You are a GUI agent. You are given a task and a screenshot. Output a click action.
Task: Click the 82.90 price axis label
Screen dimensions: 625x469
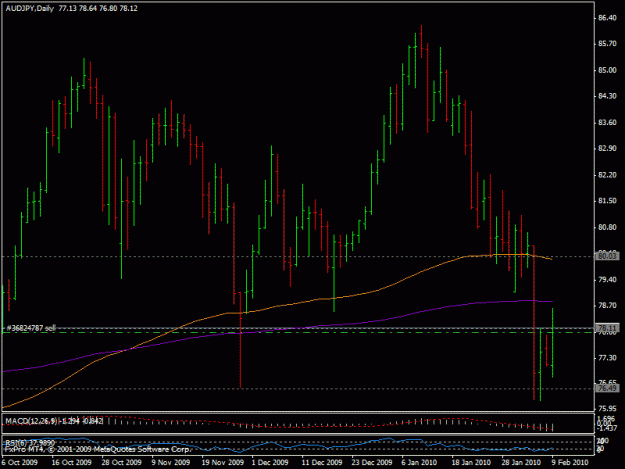[x=607, y=148]
